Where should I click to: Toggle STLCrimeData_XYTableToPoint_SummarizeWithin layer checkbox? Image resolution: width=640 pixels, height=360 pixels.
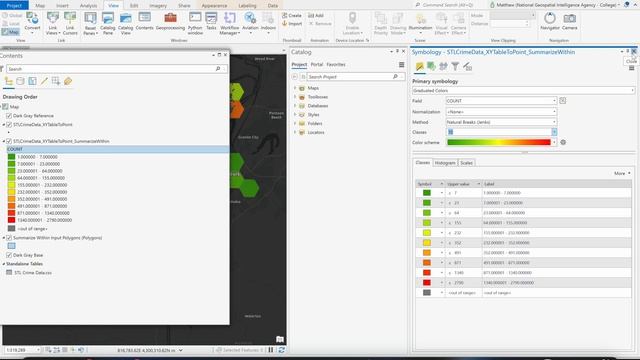coord(9,141)
